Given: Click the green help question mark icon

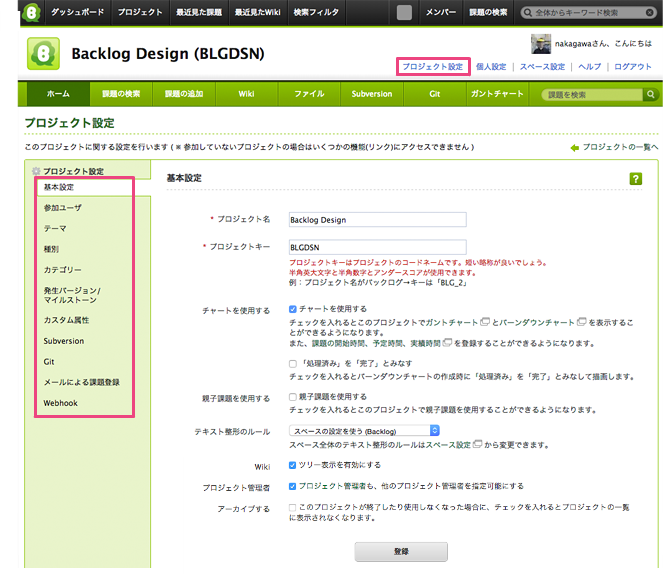Looking at the screenshot, I should (636, 179).
